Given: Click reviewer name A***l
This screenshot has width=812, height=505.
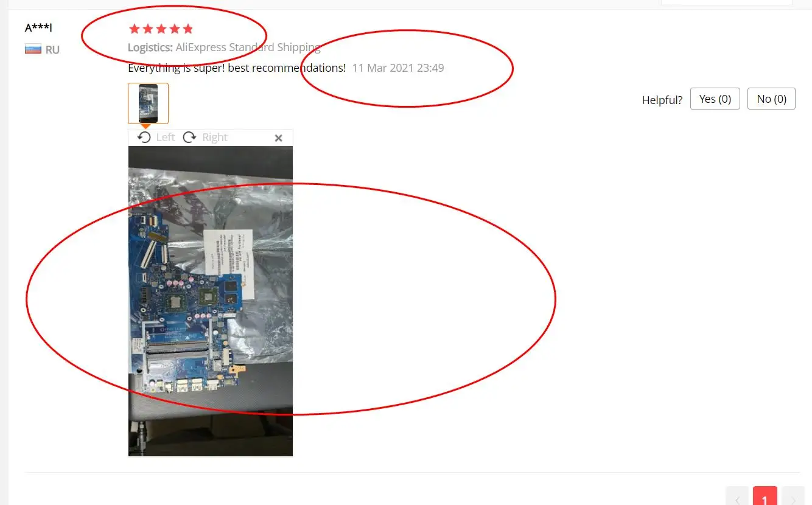Looking at the screenshot, I should tap(38, 27).
